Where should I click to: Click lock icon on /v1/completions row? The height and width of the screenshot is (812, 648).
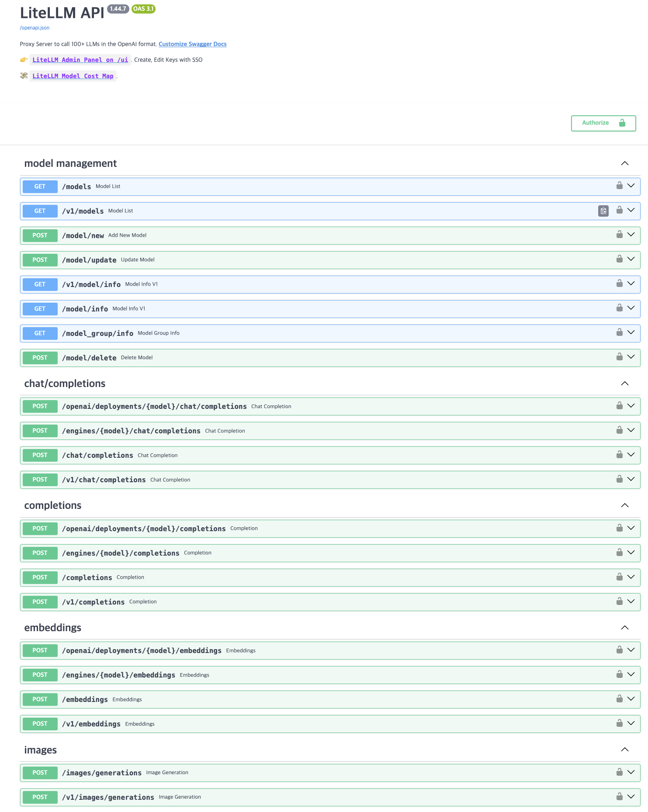point(619,601)
